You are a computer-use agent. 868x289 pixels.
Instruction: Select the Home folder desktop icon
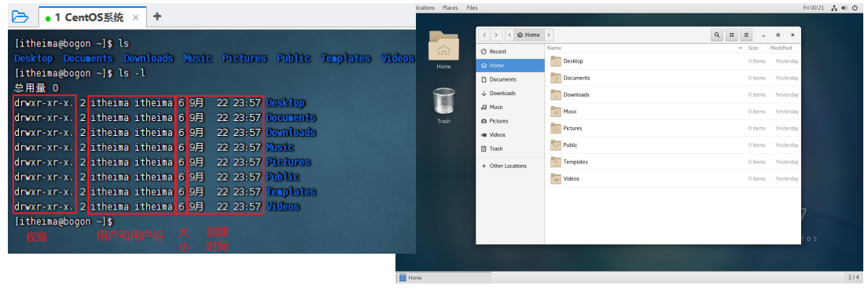tap(443, 49)
